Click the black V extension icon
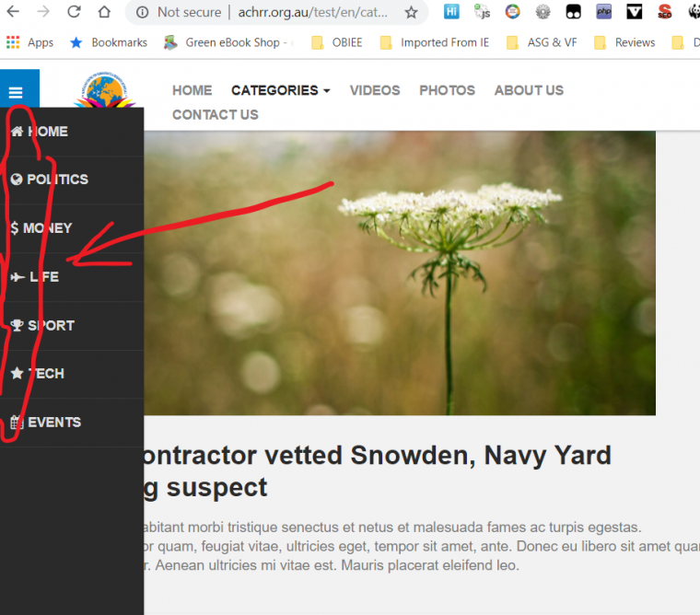Image resolution: width=700 pixels, height=615 pixels. [634, 12]
